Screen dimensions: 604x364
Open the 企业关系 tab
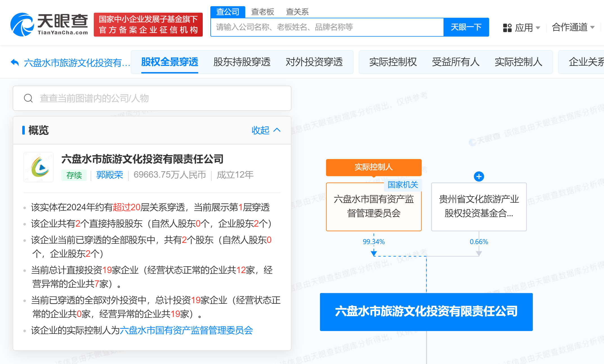click(x=586, y=62)
